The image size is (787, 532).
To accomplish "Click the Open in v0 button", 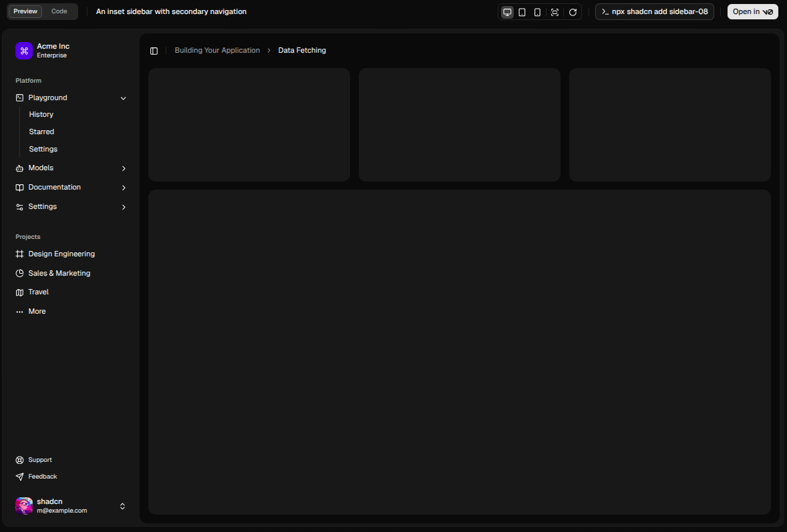I will (x=752, y=11).
